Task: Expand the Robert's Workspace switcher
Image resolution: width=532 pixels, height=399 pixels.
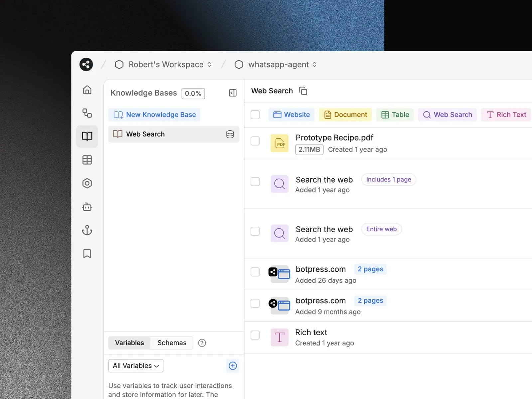Action: (x=209, y=64)
